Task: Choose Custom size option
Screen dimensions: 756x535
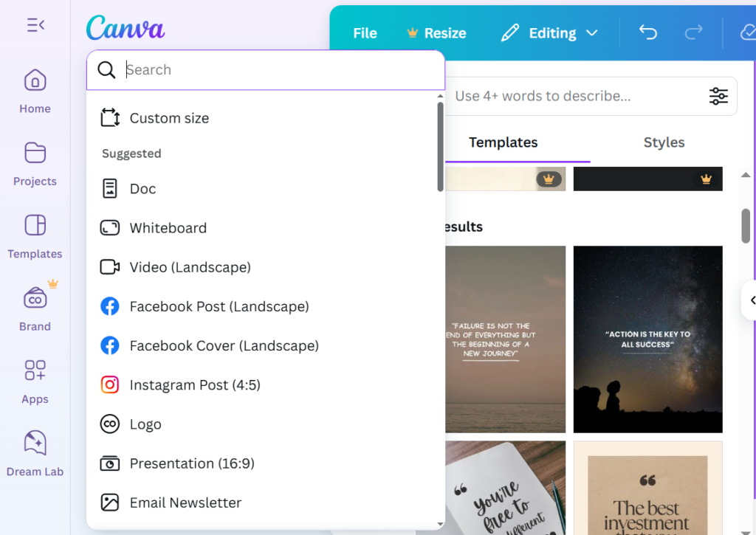Action: coord(169,118)
